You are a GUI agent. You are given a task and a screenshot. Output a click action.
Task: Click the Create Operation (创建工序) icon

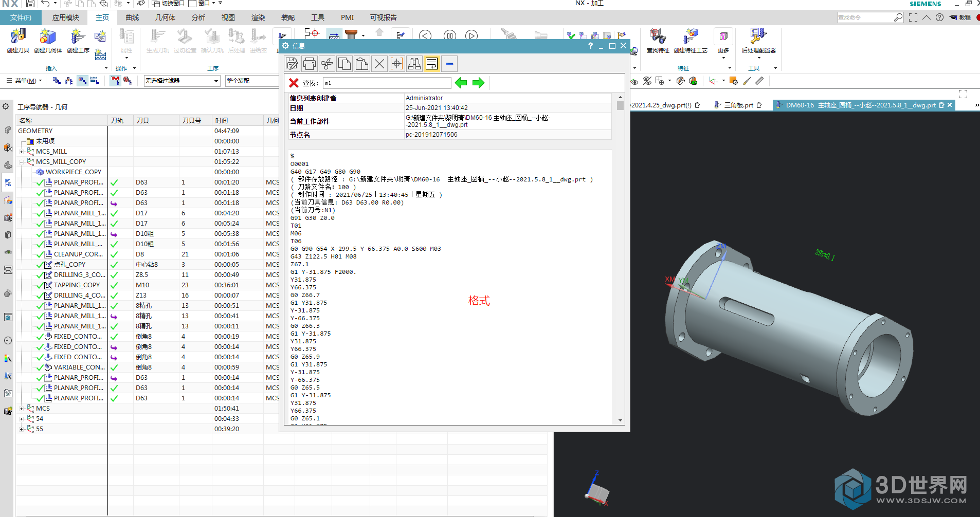tap(78, 37)
